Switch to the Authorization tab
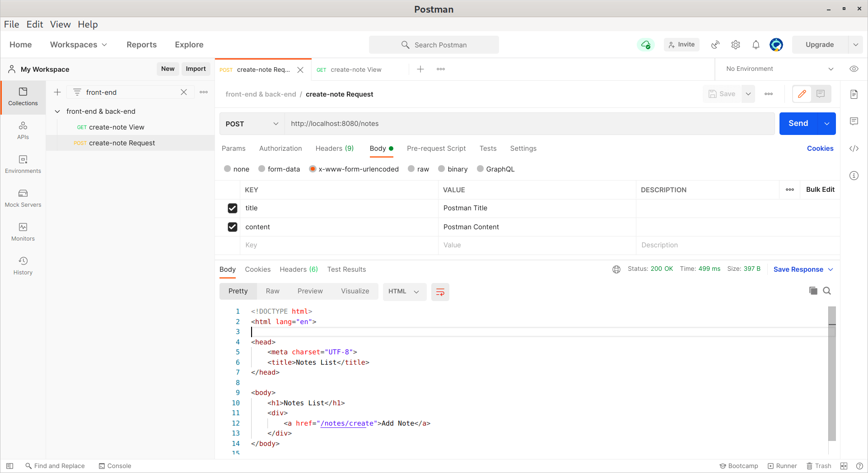This screenshot has height=473, width=868. click(280, 148)
